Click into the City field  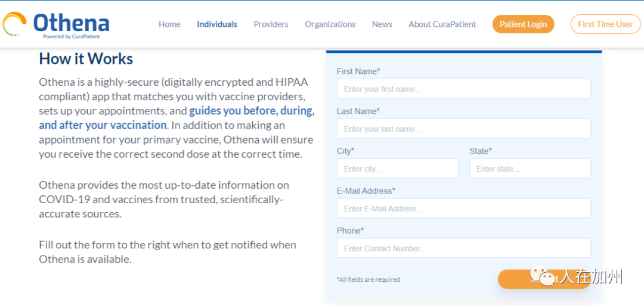[x=398, y=169]
